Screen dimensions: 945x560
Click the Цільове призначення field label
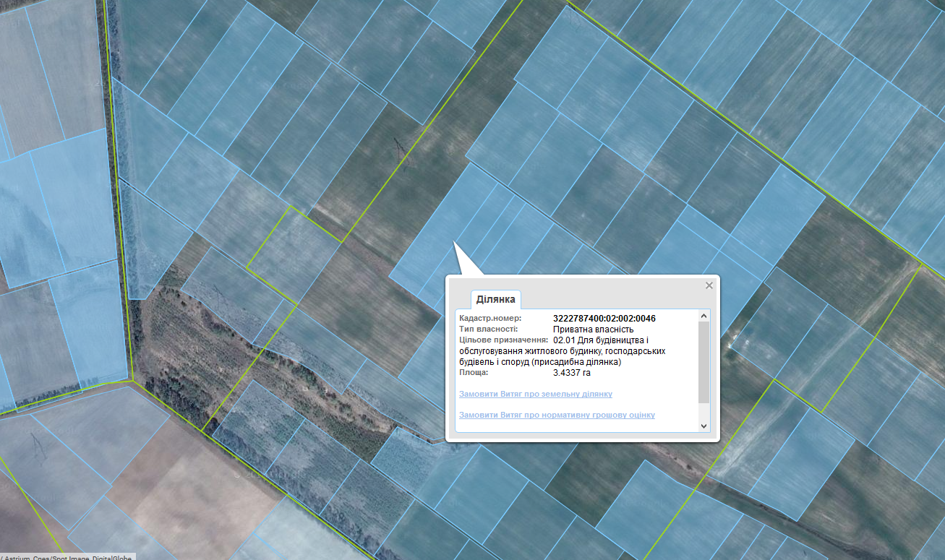[x=503, y=340]
